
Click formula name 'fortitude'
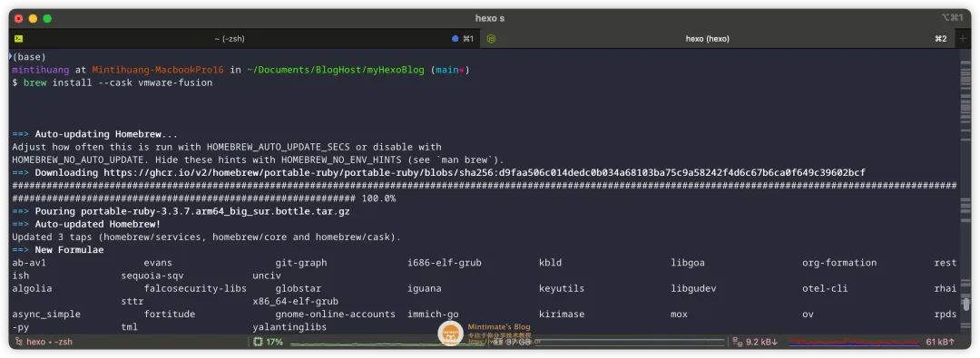tap(170, 314)
